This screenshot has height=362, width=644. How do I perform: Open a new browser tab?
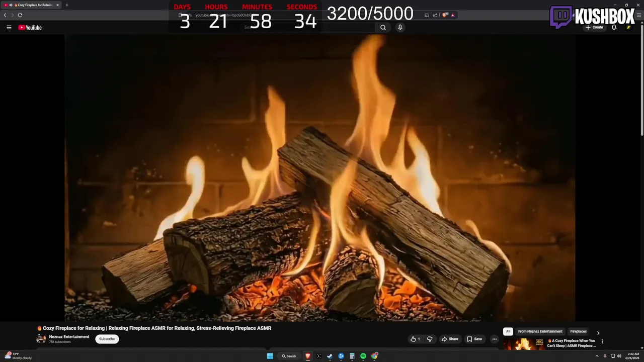[66, 5]
